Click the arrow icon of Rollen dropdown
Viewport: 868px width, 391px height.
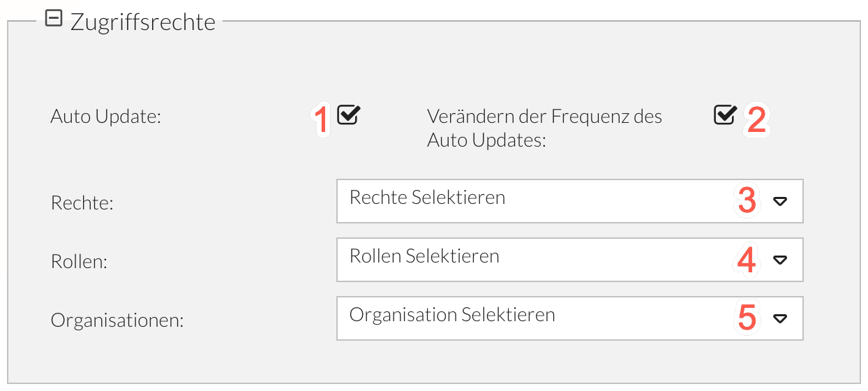click(780, 260)
